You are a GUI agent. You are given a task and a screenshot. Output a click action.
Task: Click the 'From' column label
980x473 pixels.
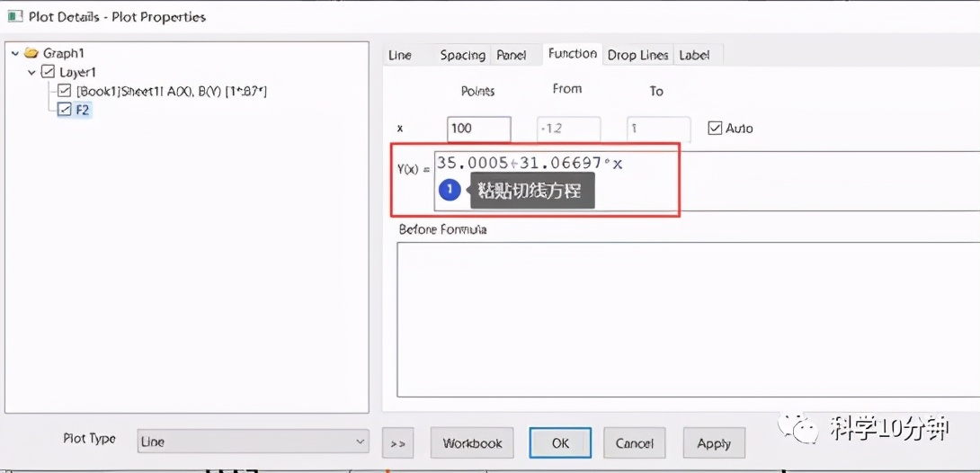(x=567, y=89)
